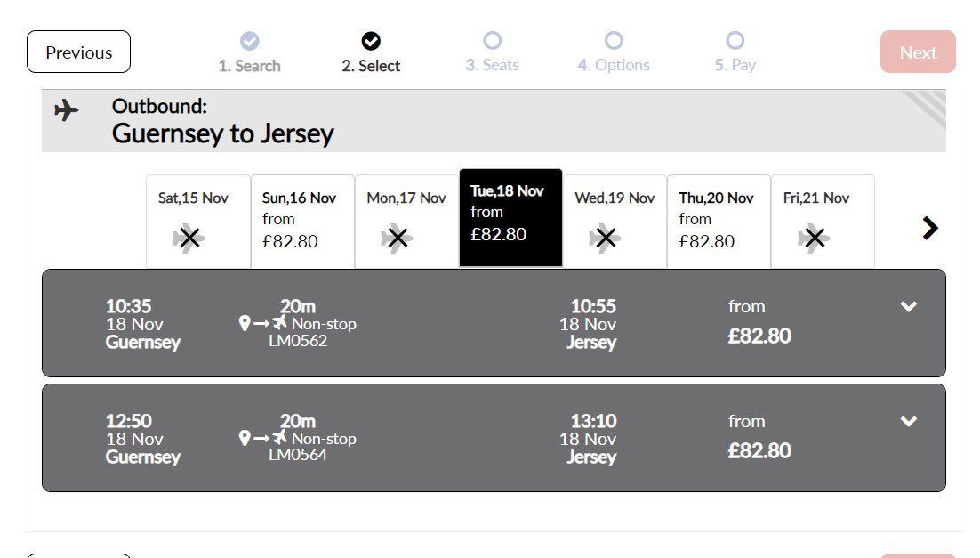Expand the 10:35 flight fare details
This screenshot has height=558, width=980.
908,306
